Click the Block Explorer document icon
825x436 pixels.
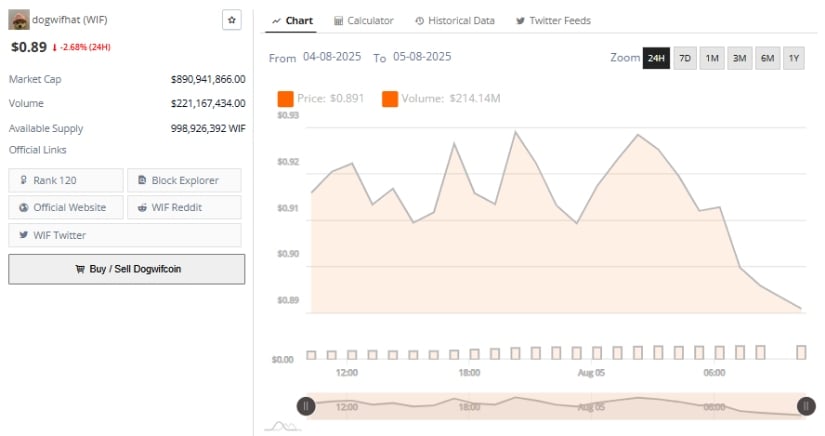[x=142, y=180]
